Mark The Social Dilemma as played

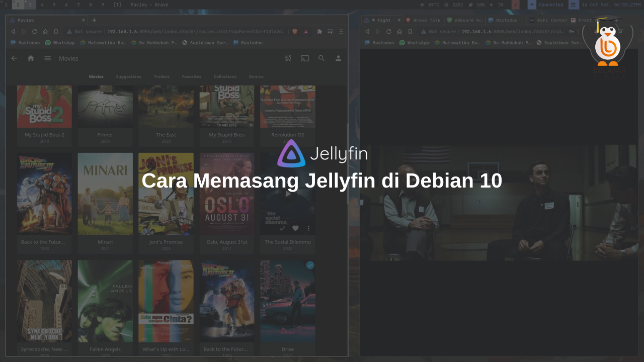click(282, 228)
